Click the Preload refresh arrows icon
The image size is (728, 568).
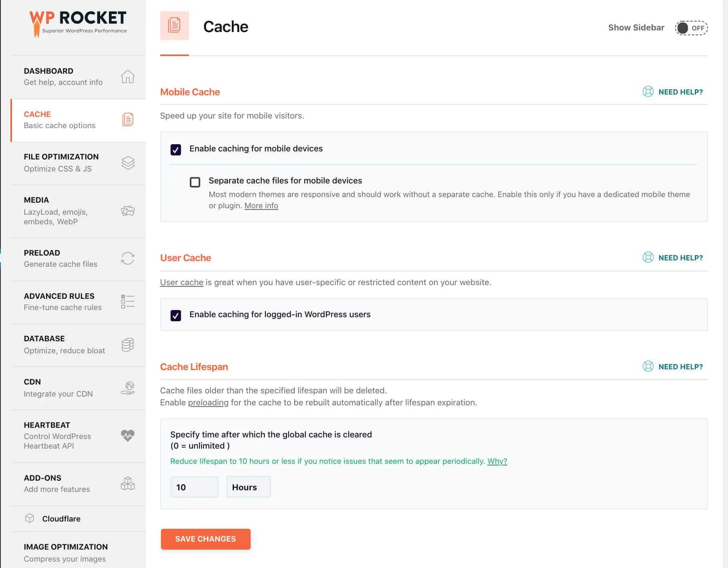[128, 258]
